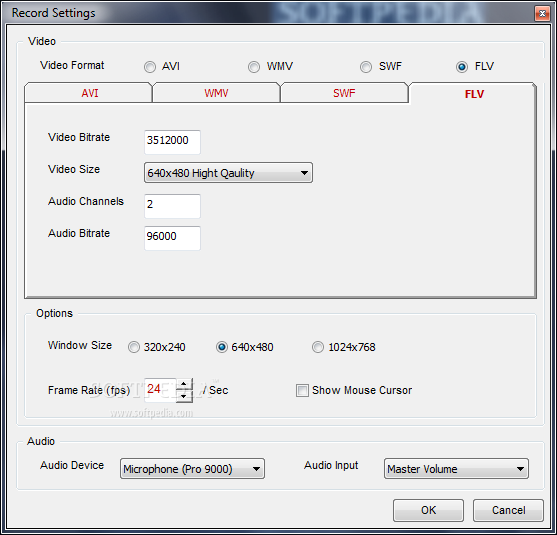Viewport: 557px width, 535px height.
Task: Click the Audio Bitrate field showing 96000
Action: pos(172,238)
